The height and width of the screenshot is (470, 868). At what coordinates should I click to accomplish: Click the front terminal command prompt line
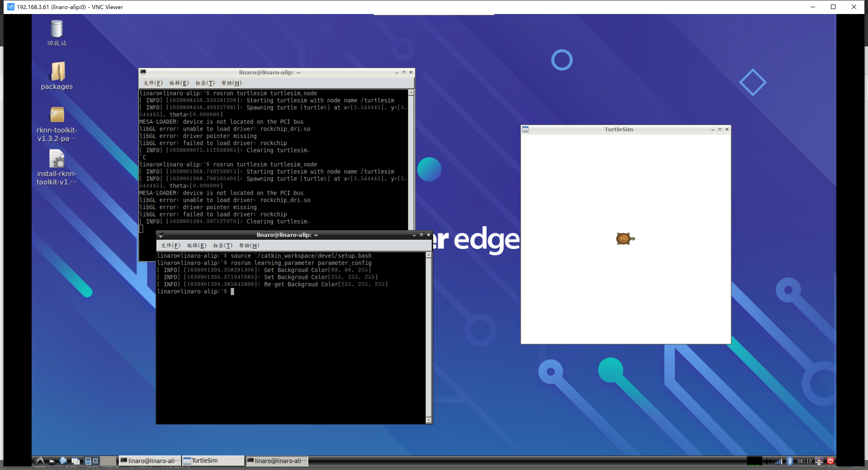click(x=196, y=291)
